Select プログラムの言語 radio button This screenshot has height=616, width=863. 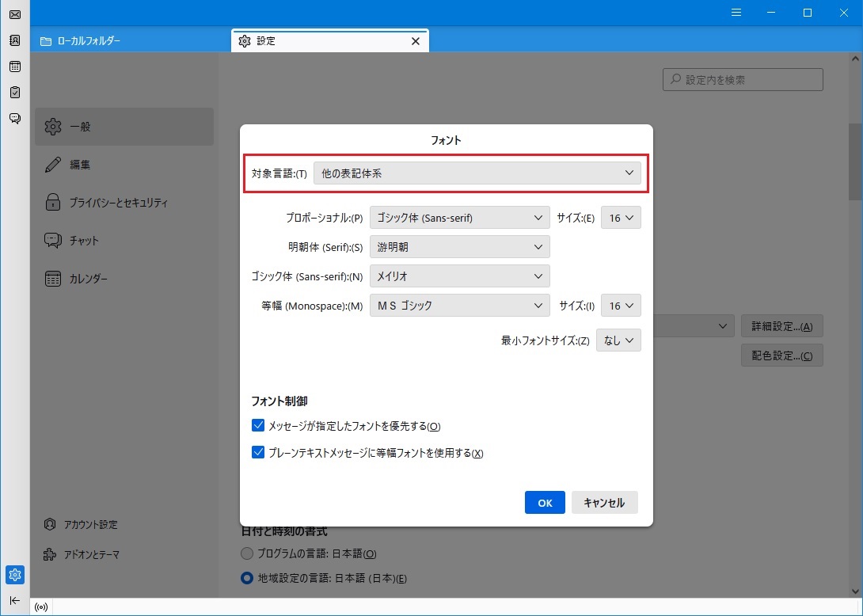point(247,553)
